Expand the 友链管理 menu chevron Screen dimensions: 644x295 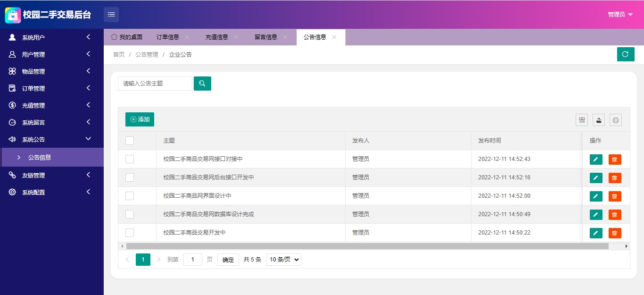88,175
